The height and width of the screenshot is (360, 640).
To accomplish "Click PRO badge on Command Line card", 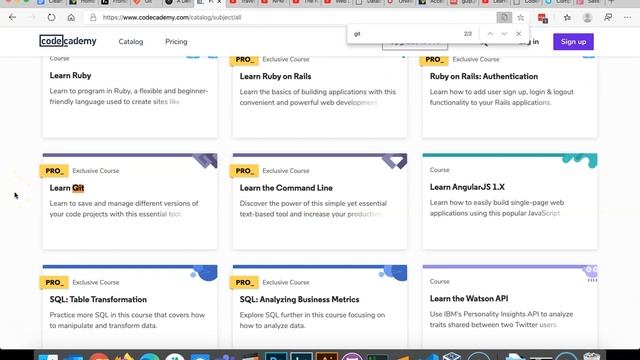I will 244,171.
